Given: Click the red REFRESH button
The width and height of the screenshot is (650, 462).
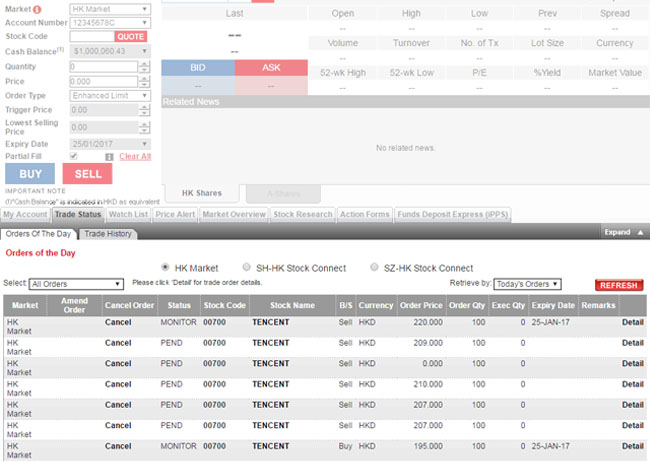Looking at the screenshot, I should pyautogui.click(x=618, y=285).
